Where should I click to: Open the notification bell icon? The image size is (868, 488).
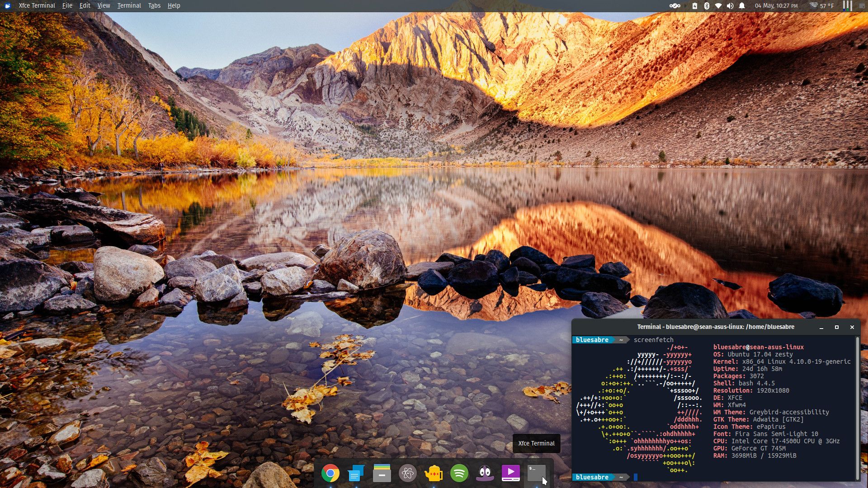[x=742, y=6]
